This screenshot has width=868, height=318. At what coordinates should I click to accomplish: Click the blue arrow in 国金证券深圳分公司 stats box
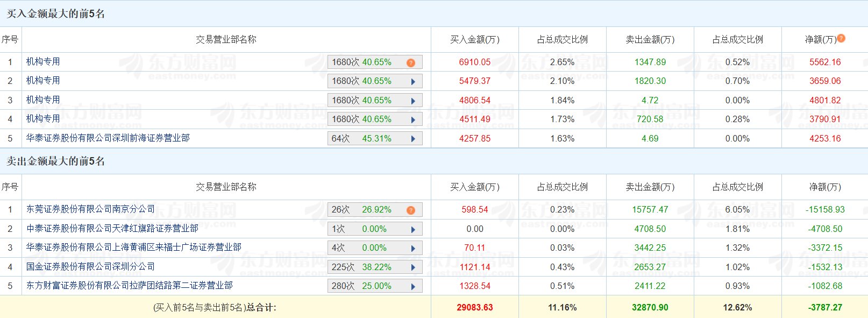tap(413, 267)
